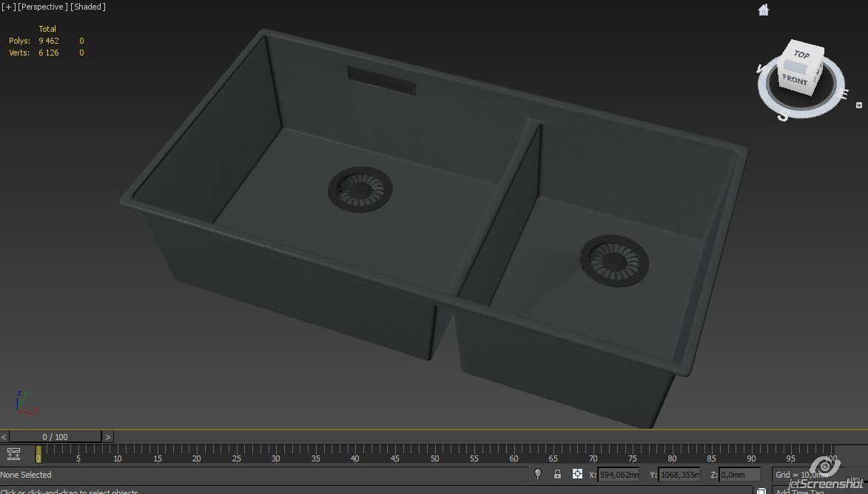Click the right sink drain strainer
The width and height of the screenshot is (868, 494).
(614, 260)
